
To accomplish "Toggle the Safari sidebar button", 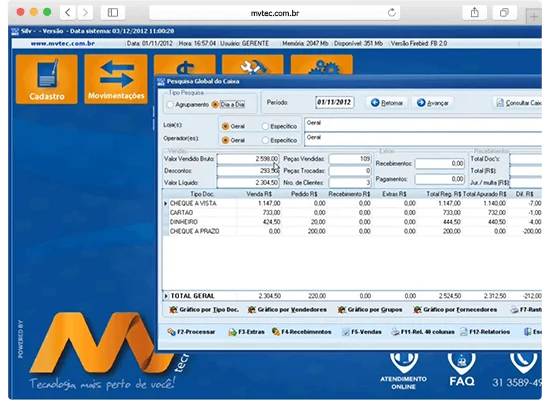I will point(113,13).
